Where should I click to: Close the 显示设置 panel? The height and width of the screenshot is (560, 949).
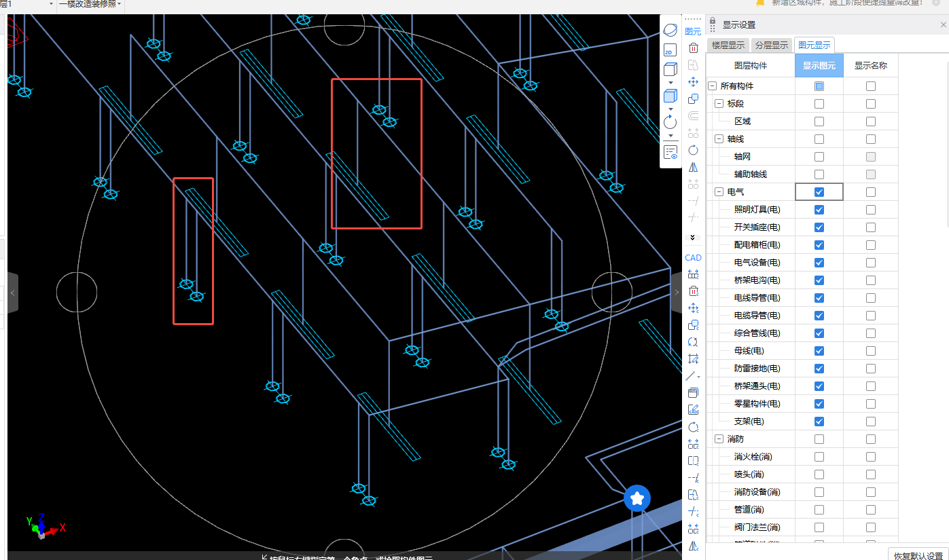pos(943,24)
